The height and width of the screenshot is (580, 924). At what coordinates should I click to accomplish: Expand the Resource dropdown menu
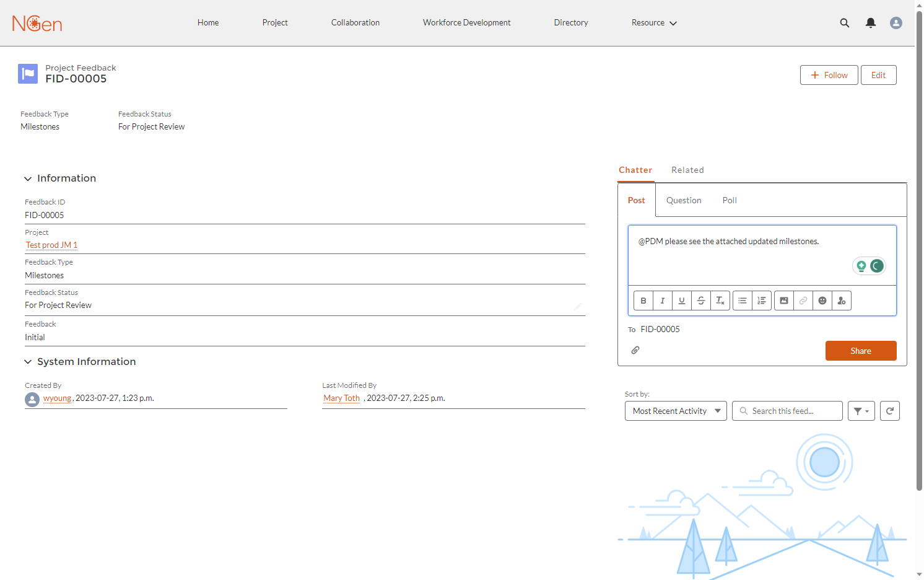654,23
